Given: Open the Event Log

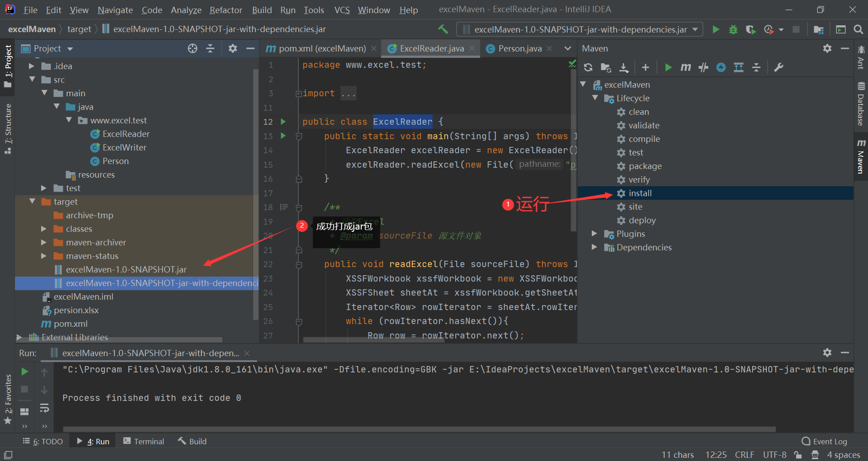Looking at the screenshot, I should 825,442.
